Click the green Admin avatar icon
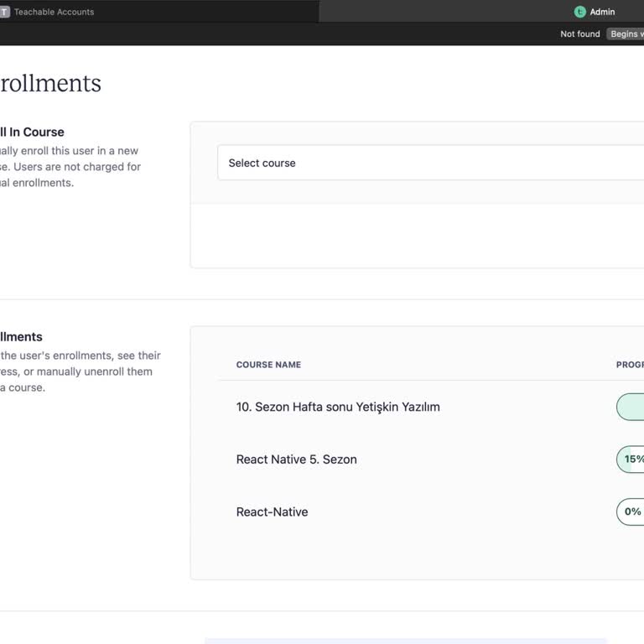This screenshot has height=644, width=644. pyautogui.click(x=579, y=12)
